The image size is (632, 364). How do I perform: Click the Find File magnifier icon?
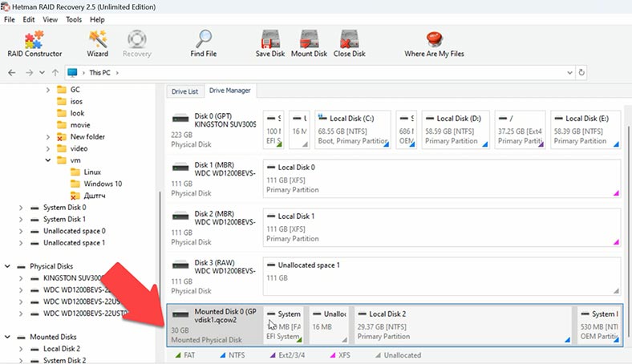pyautogui.click(x=204, y=38)
